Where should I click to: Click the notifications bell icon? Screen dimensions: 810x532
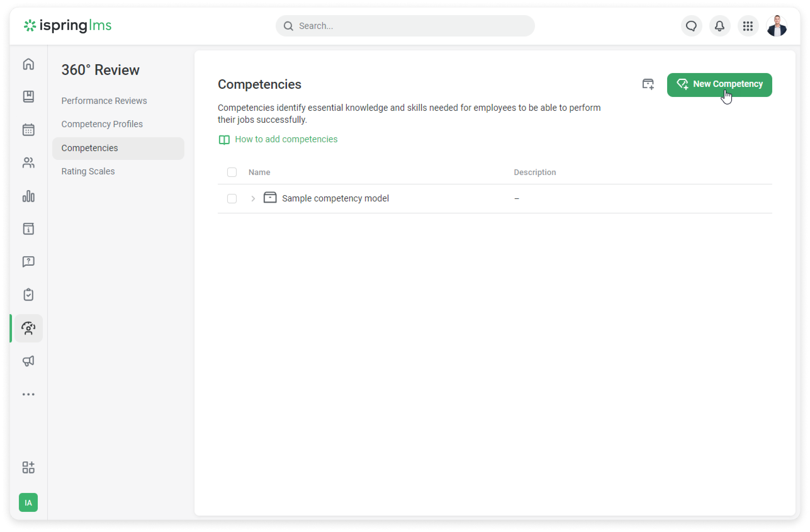pyautogui.click(x=719, y=26)
